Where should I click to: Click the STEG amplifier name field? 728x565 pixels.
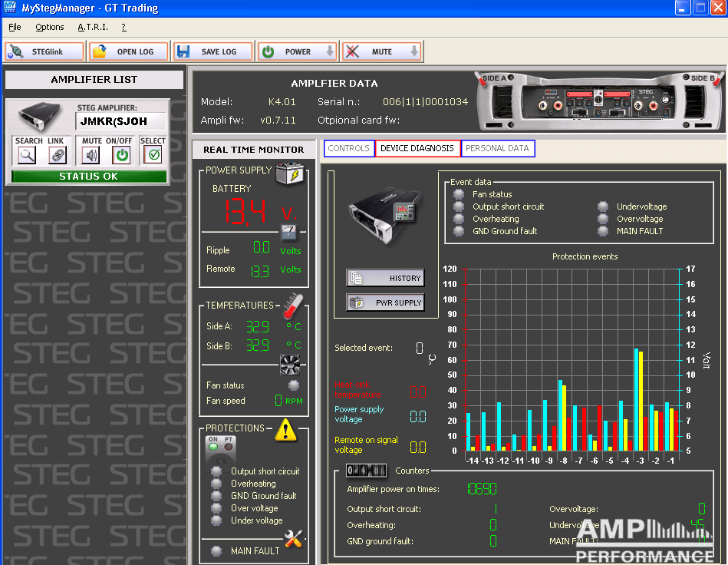(x=120, y=121)
